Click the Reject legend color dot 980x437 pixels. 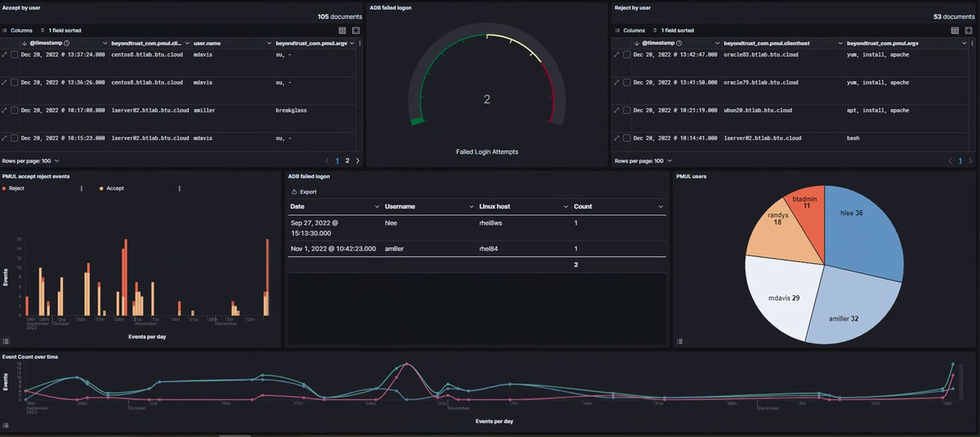pos(5,188)
